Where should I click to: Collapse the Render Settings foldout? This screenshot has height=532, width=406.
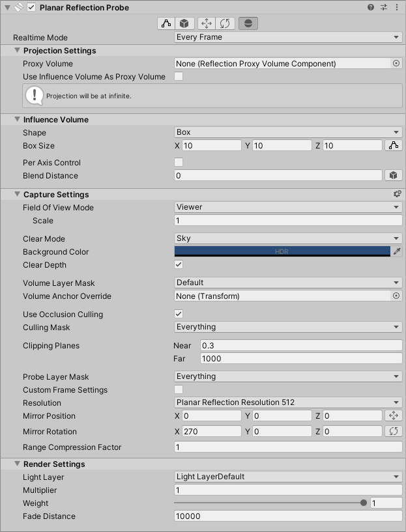coord(18,464)
